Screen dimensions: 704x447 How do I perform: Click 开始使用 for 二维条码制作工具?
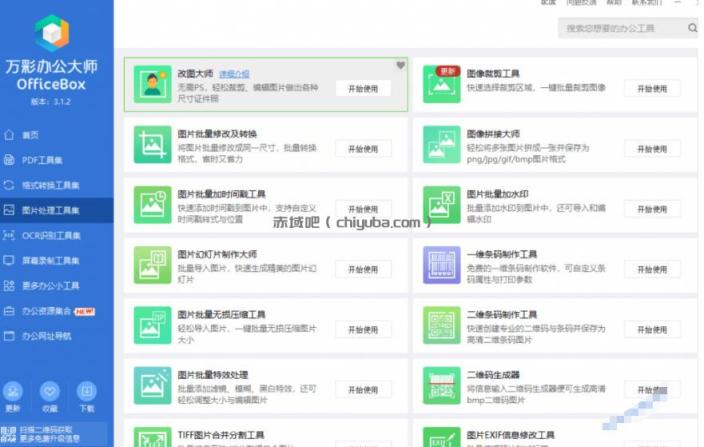click(x=652, y=329)
